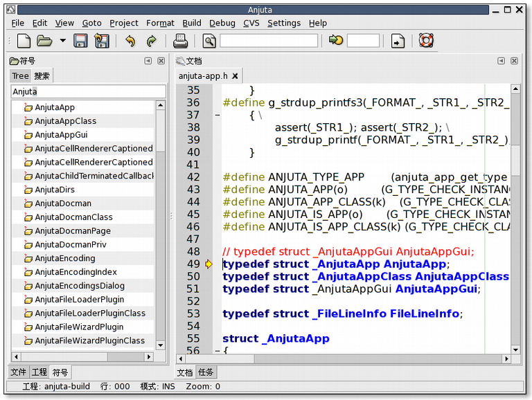Click the Undo arrow icon
Image resolution: width=532 pixels, height=400 pixels.
[130, 41]
